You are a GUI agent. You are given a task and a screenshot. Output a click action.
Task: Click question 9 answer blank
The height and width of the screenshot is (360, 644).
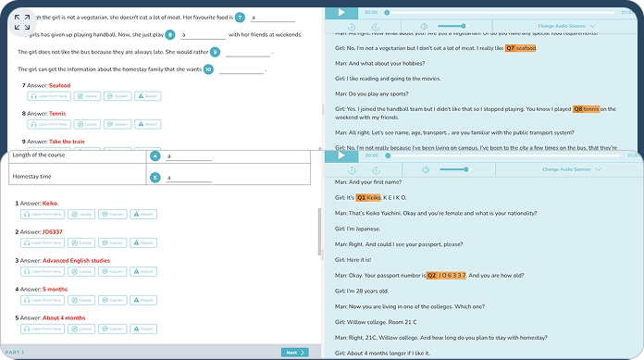(248, 52)
